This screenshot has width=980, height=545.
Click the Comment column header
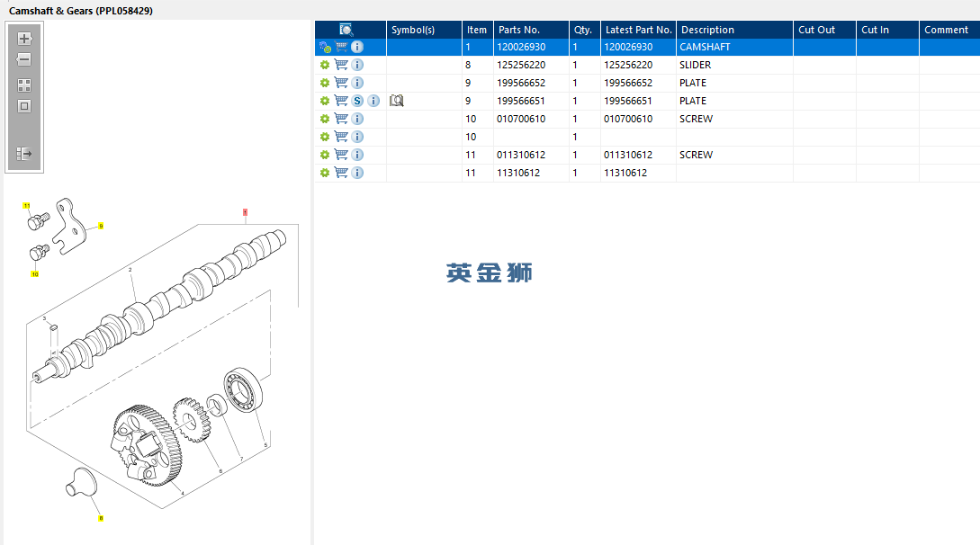(949, 30)
